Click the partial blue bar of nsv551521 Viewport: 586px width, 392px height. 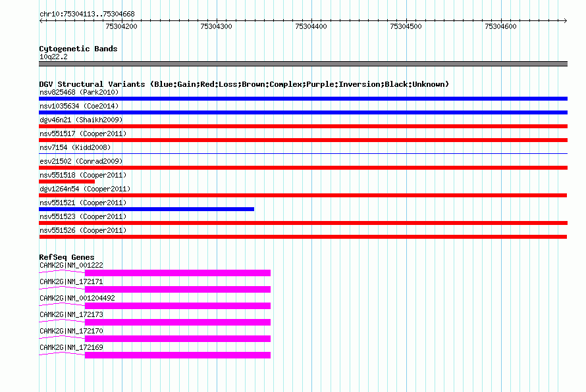pos(146,209)
